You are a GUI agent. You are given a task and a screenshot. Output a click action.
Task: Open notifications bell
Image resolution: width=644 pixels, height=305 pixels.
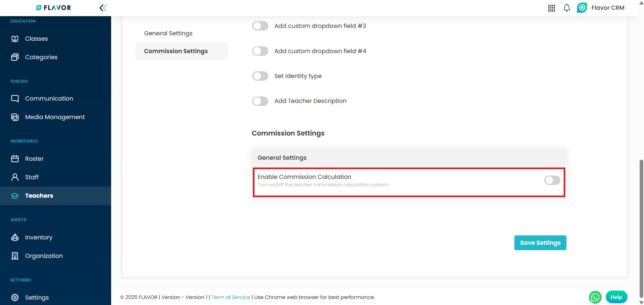566,8
